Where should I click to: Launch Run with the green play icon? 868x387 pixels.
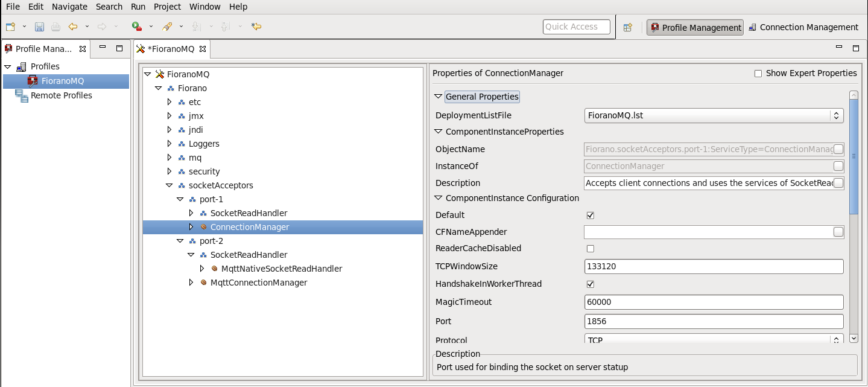[x=136, y=27]
